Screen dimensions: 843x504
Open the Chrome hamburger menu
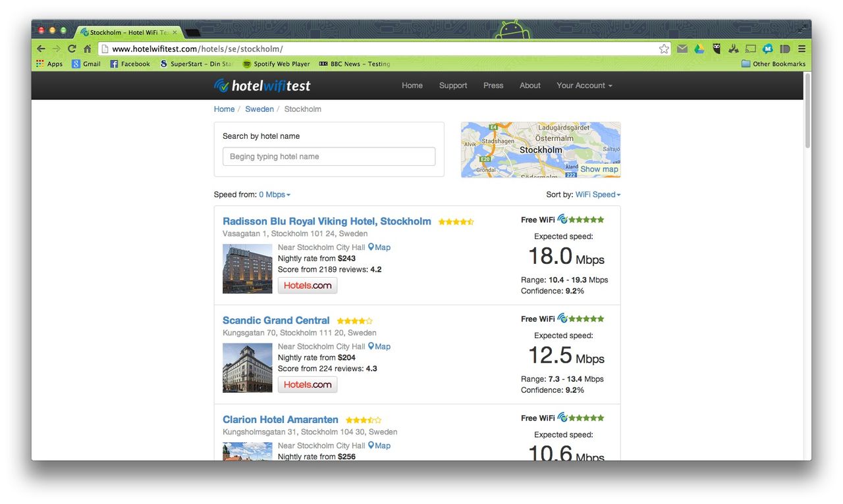pos(802,49)
